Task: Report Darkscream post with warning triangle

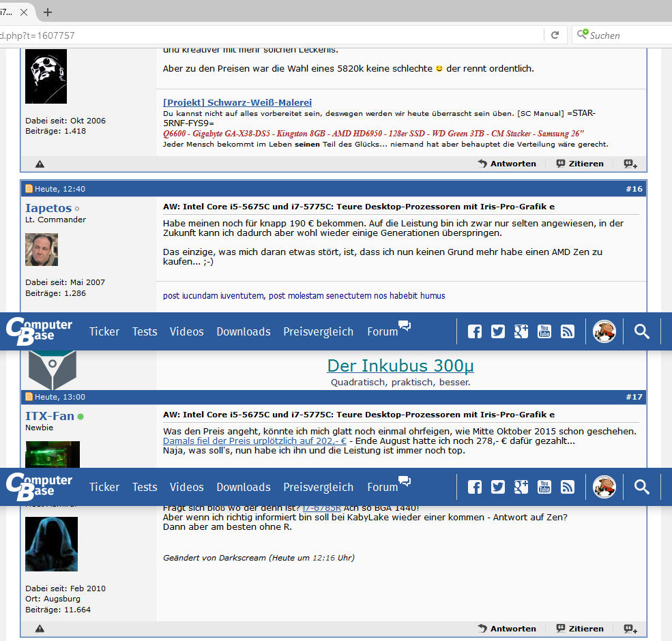Action: (x=40, y=629)
